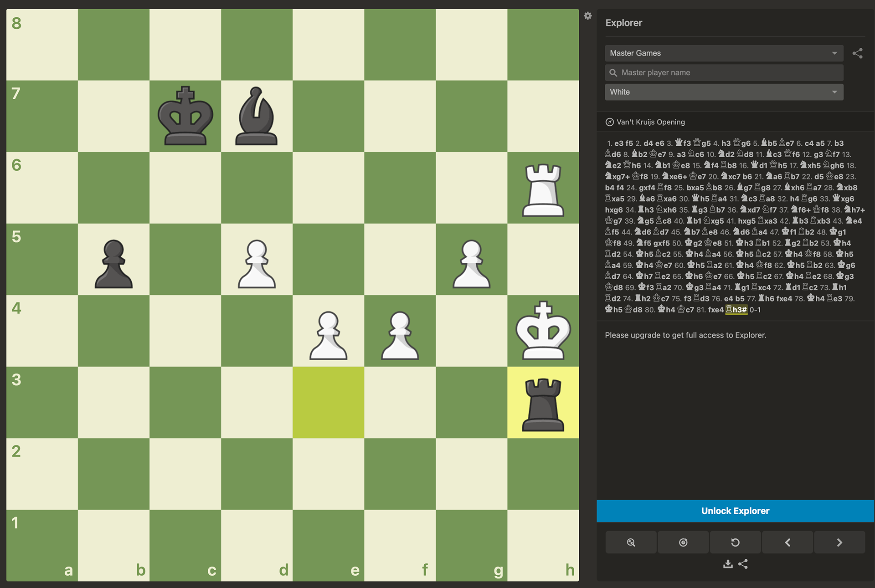Jump to Black's move Re3 at move 78

coord(835,299)
